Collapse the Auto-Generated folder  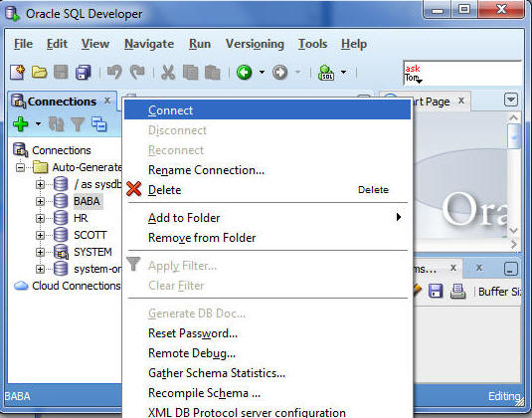coord(20,167)
